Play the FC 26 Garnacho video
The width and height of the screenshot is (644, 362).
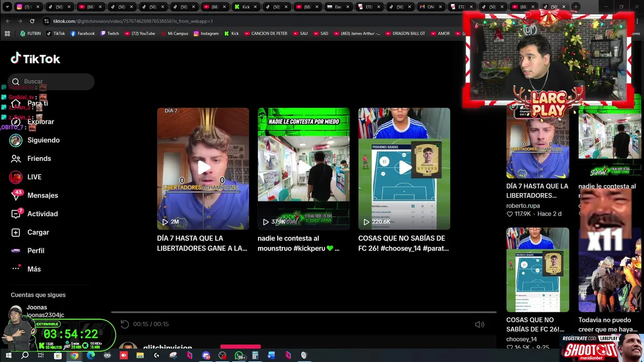pyautogui.click(x=404, y=168)
